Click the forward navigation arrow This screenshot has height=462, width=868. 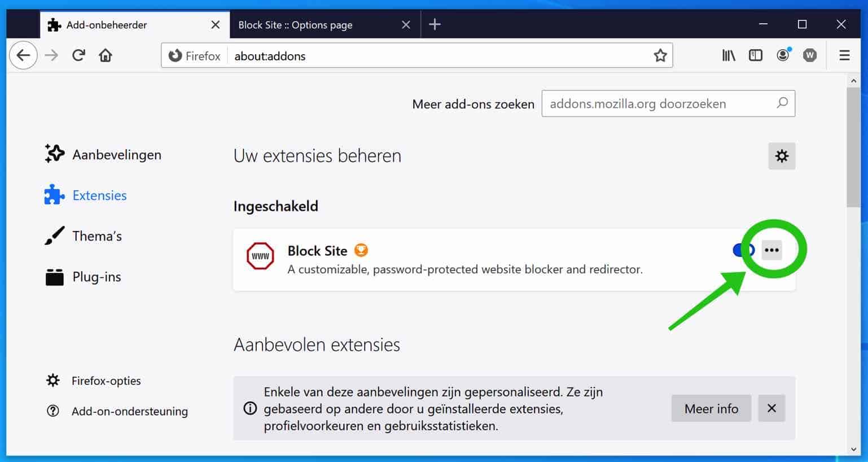[51, 55]
